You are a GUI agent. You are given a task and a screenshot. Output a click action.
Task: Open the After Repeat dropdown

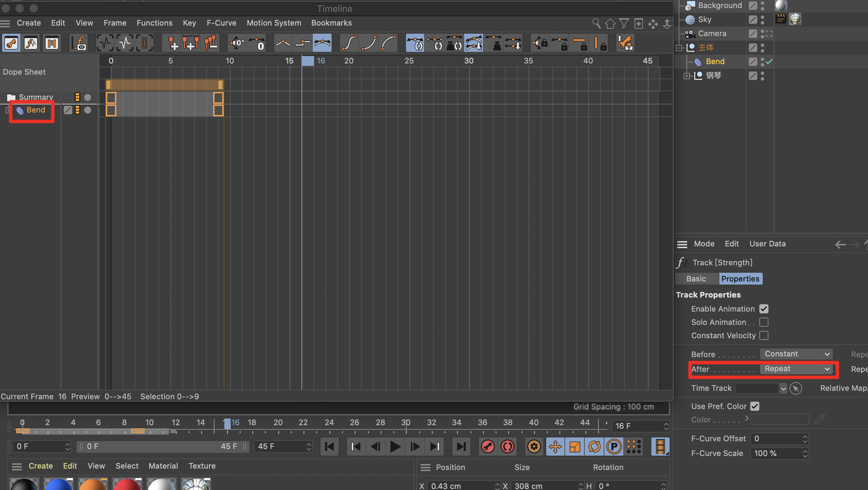click(x=796, y=369)
